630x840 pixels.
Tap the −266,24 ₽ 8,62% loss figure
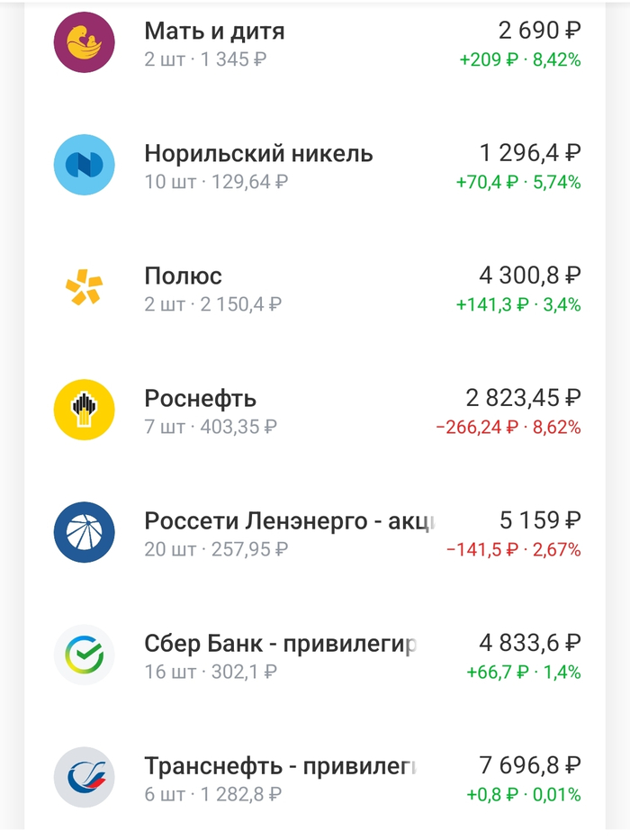(x=508, y=427)
